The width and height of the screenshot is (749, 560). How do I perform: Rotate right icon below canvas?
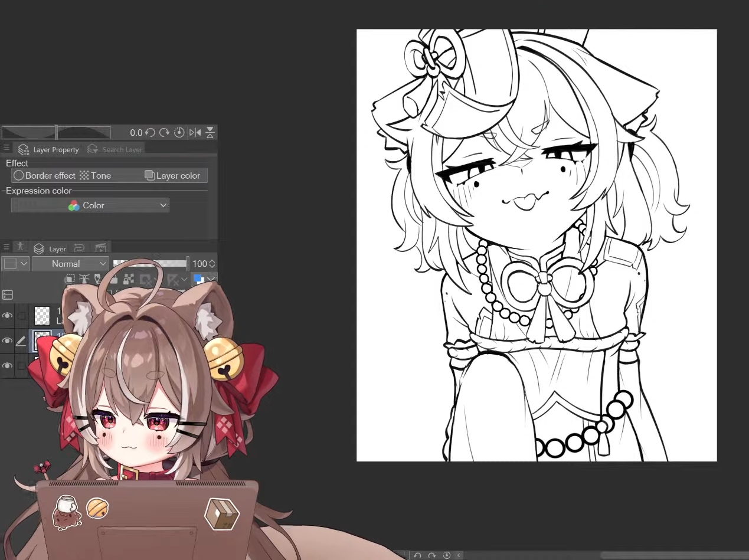pyautogui.click(x=432, y=555)
